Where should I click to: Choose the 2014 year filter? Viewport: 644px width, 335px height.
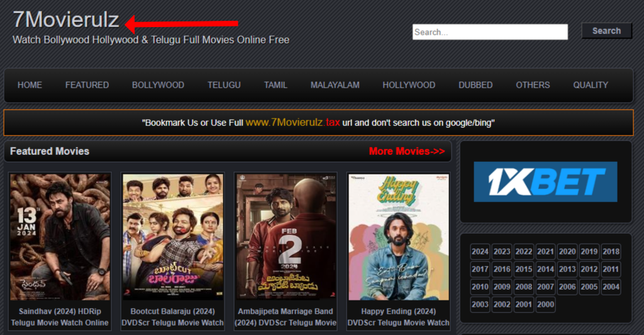(545, 270)
